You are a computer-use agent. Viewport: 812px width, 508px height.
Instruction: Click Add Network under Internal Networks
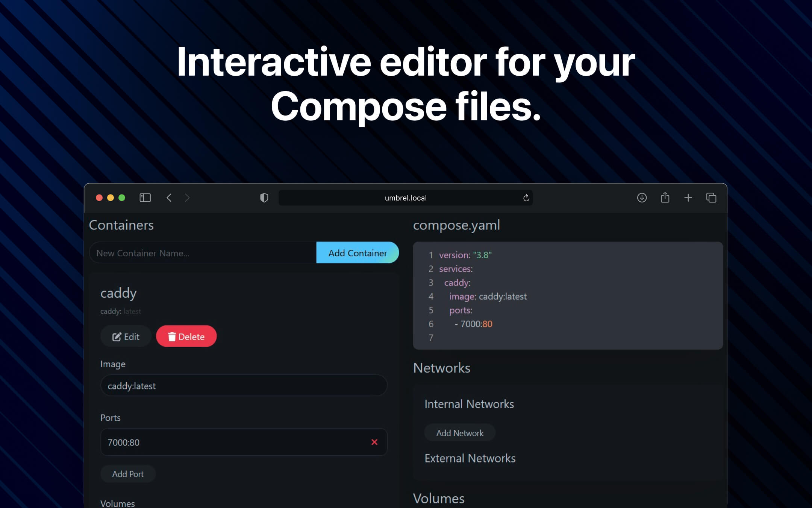pos(459,433)
